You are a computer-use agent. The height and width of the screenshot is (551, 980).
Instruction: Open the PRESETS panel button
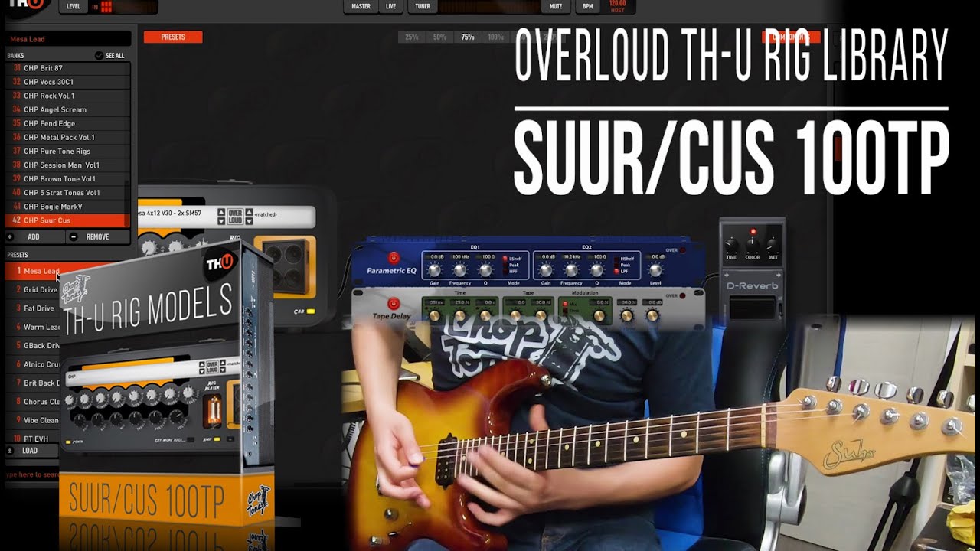coord(173,37)
